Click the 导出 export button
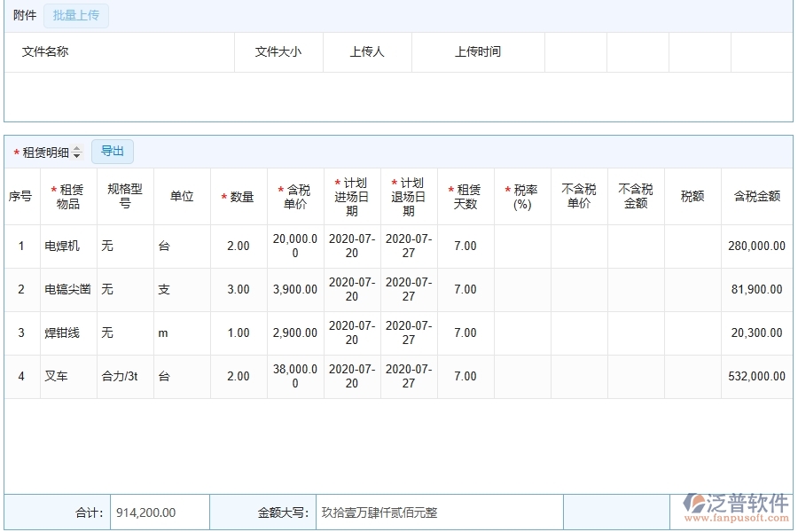798x532 pixels. coord(113,151)
